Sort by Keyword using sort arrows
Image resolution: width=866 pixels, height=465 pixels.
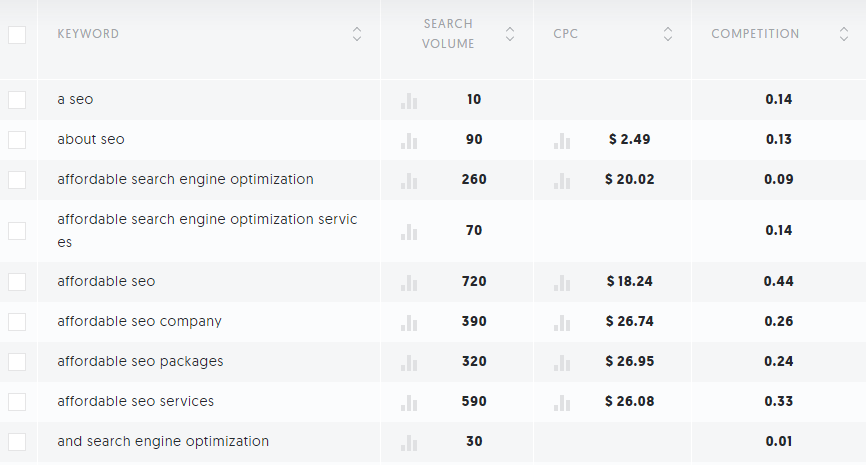click(357, 34)
